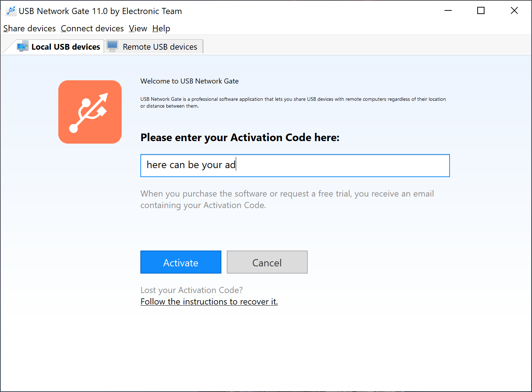This screenshot has width=532, height=392.
Task: Open the Connect devices menu
Action: (x=92, y=28)
